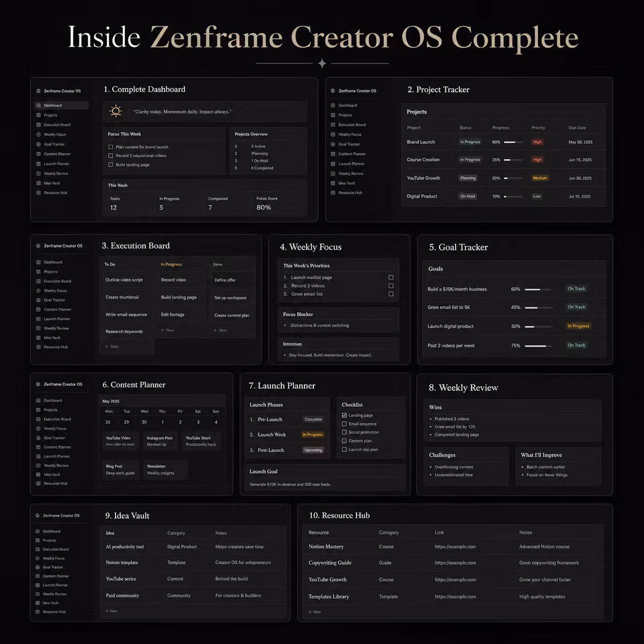Click 'AI productivity tool' idea row title
644x644 pixels.
tap(125, 547)
